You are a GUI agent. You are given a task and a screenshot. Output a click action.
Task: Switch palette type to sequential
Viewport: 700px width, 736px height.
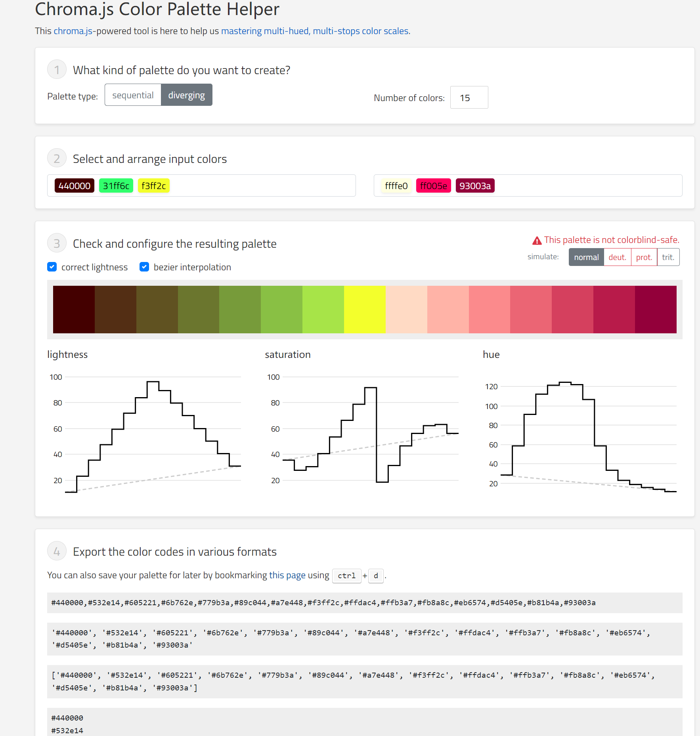(133, 95)
